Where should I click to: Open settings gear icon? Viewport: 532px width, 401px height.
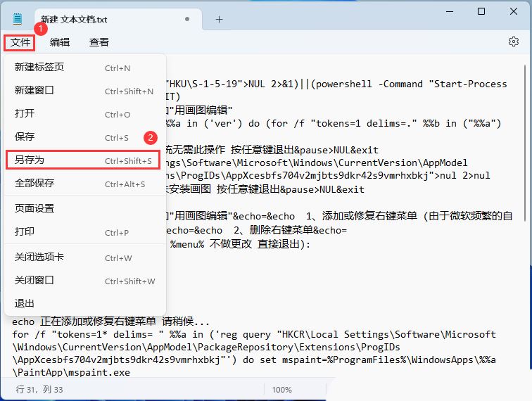point(513,42)
